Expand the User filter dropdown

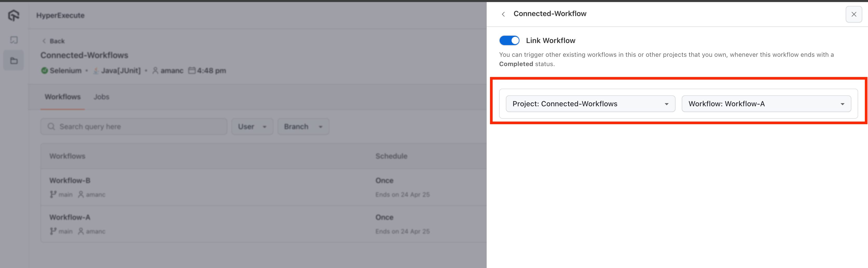point(252,126)
